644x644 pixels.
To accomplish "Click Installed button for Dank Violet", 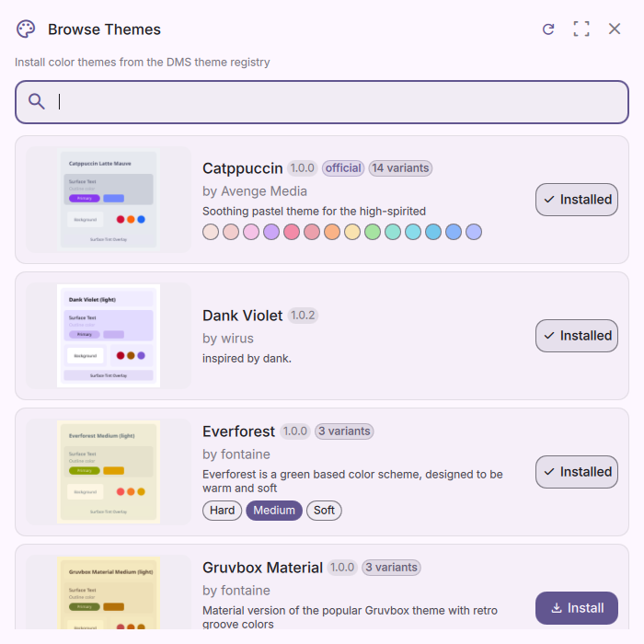I will (577, 336).
